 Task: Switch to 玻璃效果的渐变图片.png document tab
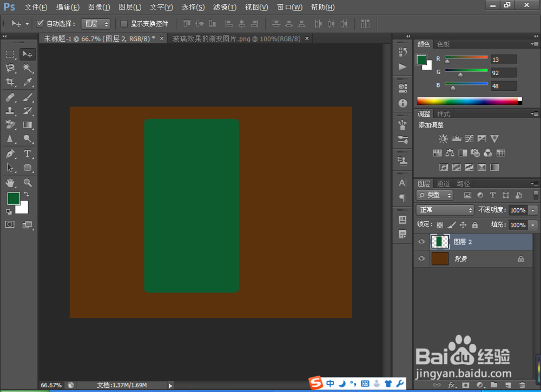click(x=236, y=38)
